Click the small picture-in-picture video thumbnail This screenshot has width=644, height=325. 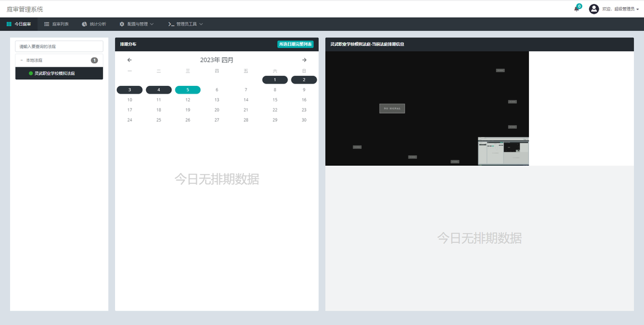point(503,151)
